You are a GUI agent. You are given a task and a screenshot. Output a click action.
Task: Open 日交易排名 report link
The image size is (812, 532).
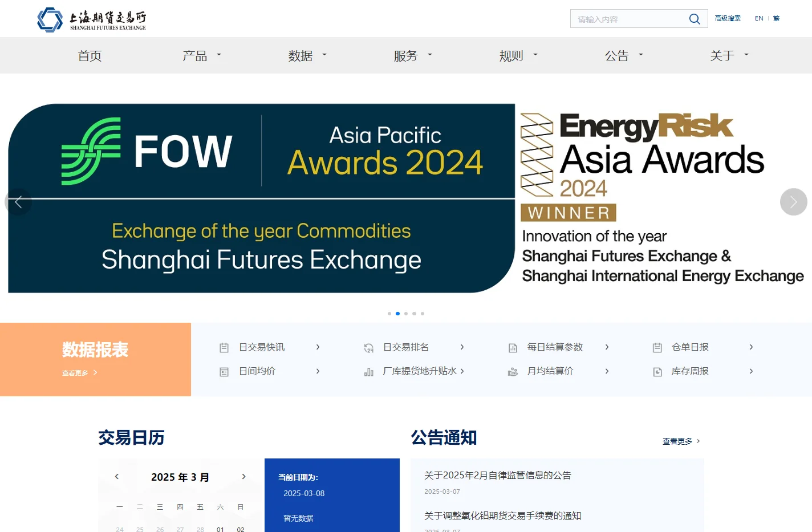click(x=406, y=347)
